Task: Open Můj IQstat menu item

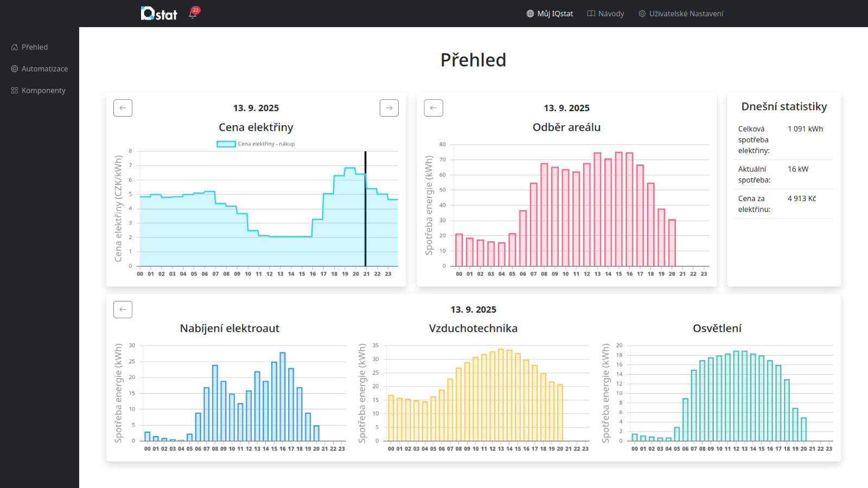Action: pos(555,14)
